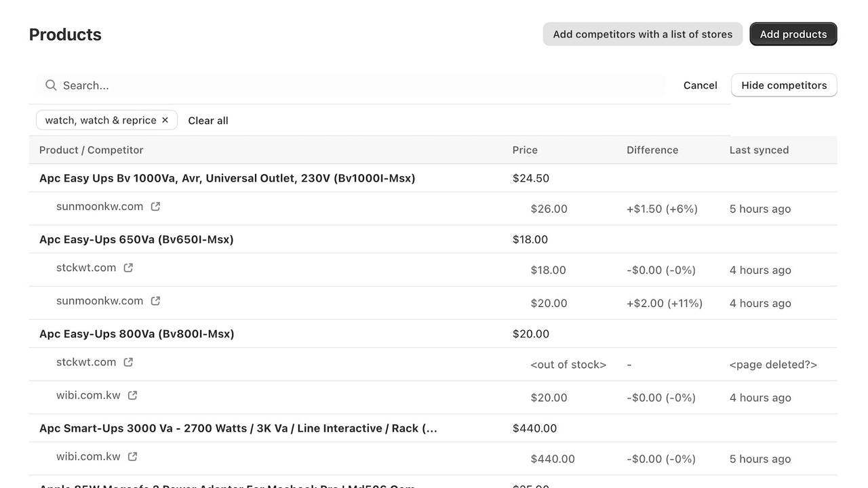The width and height of the screenshot is (868, 488).
Task: Open sunmoonkw.com external link icon under Apc Easy Ups Bv 1000Va
Action: coord(155,207)
